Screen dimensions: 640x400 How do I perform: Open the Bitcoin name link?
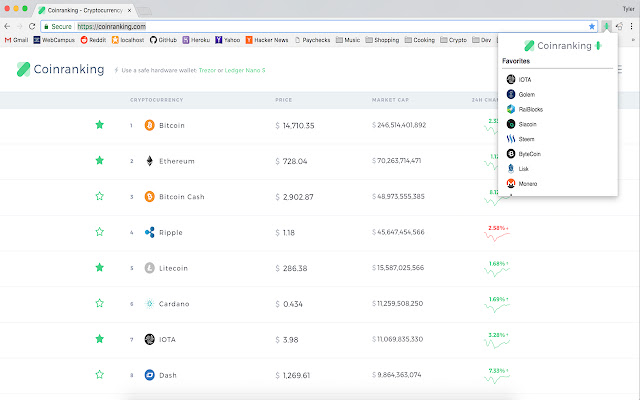pyautogui.click(x=172, y=125)
